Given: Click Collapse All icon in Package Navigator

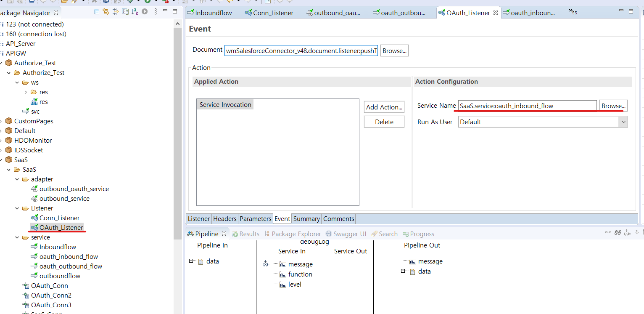Looking at the screenshot, I should click(97, 12).
